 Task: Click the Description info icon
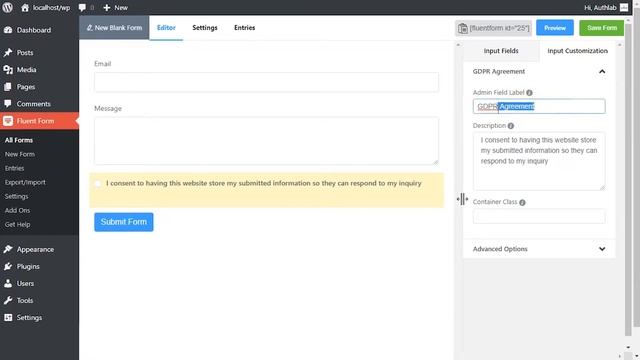[x=511, y=126]
